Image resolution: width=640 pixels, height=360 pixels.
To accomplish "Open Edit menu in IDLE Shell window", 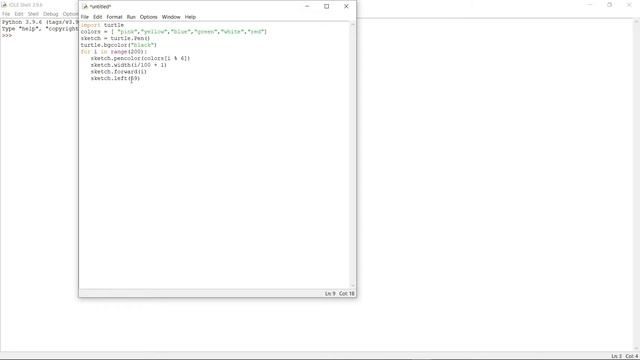I will tap(19, 14).
